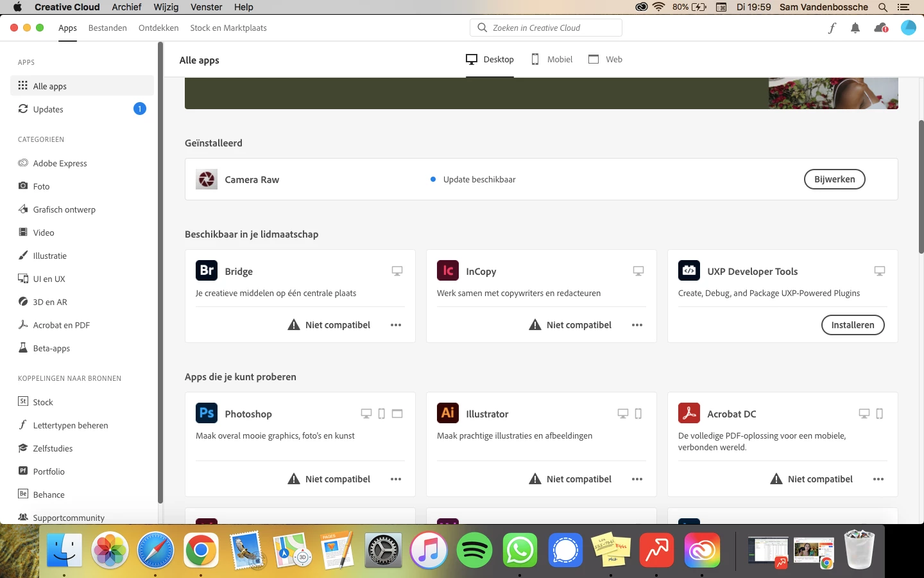
Task: Click Bijwerken for Camera Raw
Action: (834, 179)
